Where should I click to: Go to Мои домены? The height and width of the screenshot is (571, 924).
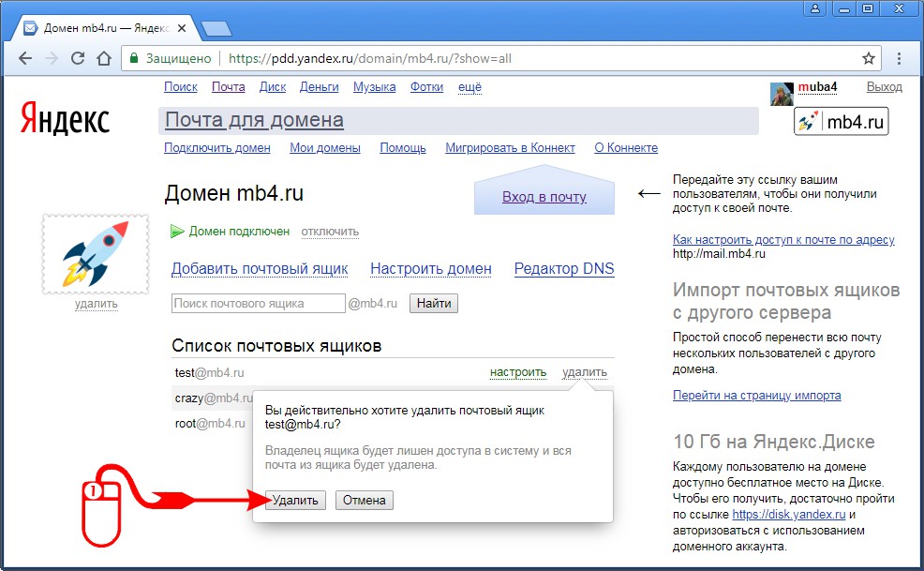(324, 147)
